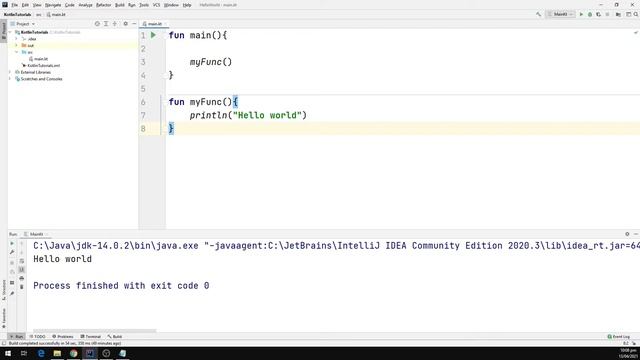Run main from the gutter play icon
The width and height of the screenshot is (640, 360).
(153, 35)
